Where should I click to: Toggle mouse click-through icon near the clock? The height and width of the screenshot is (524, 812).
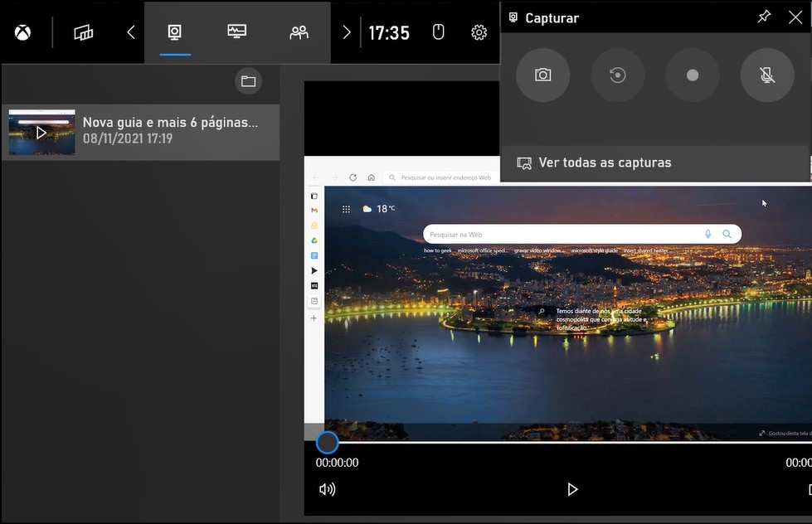click(x=438, y=32)
